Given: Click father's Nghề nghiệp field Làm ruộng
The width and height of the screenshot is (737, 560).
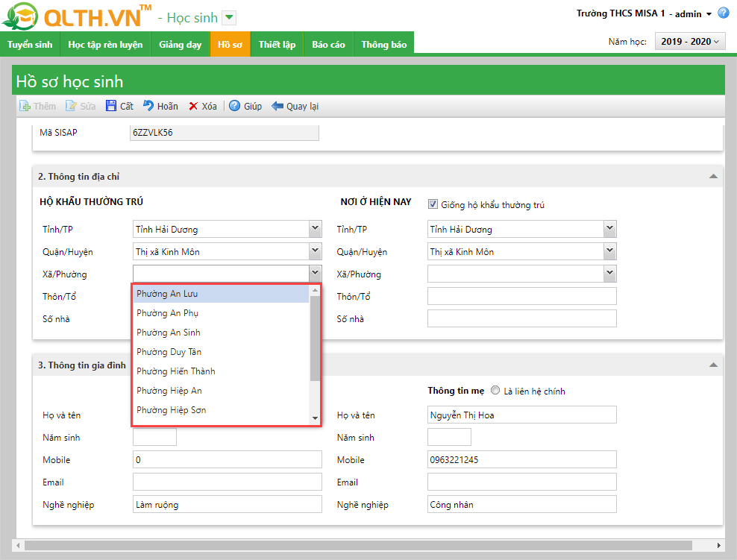Looking at the screenshot, I should pos(228,504).
